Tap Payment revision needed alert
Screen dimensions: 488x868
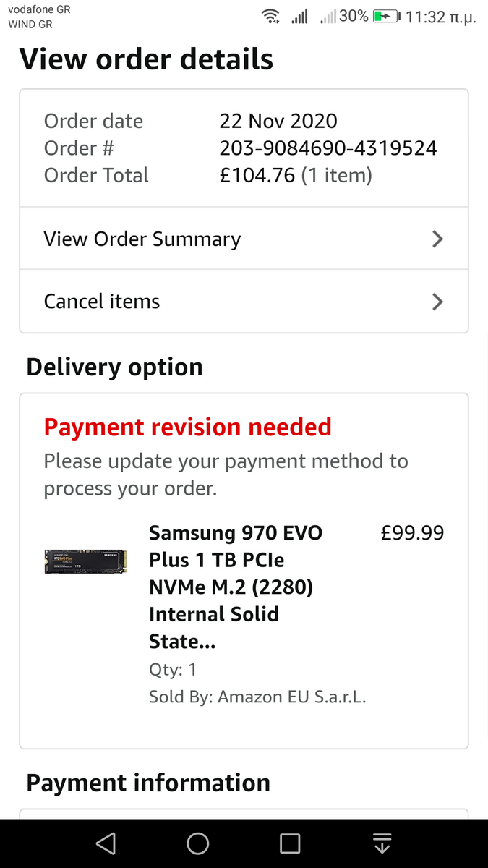pyautogui.click(x=187, y=427)
